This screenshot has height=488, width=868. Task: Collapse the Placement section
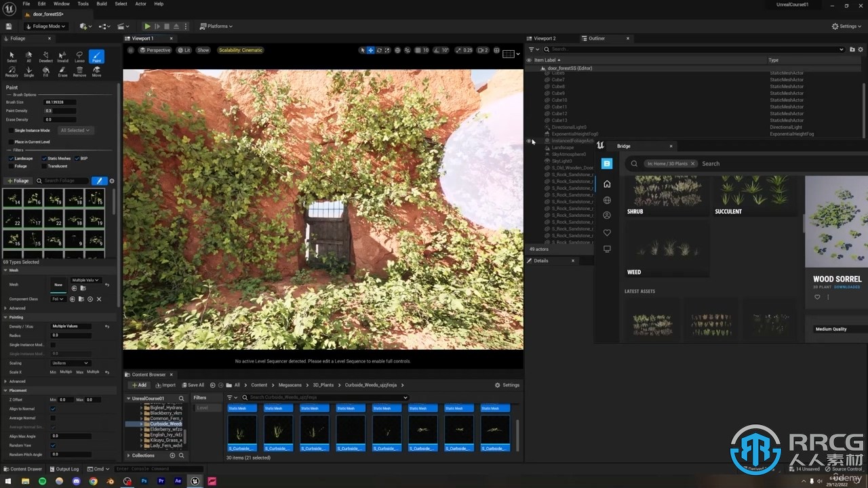click(5, 390)
